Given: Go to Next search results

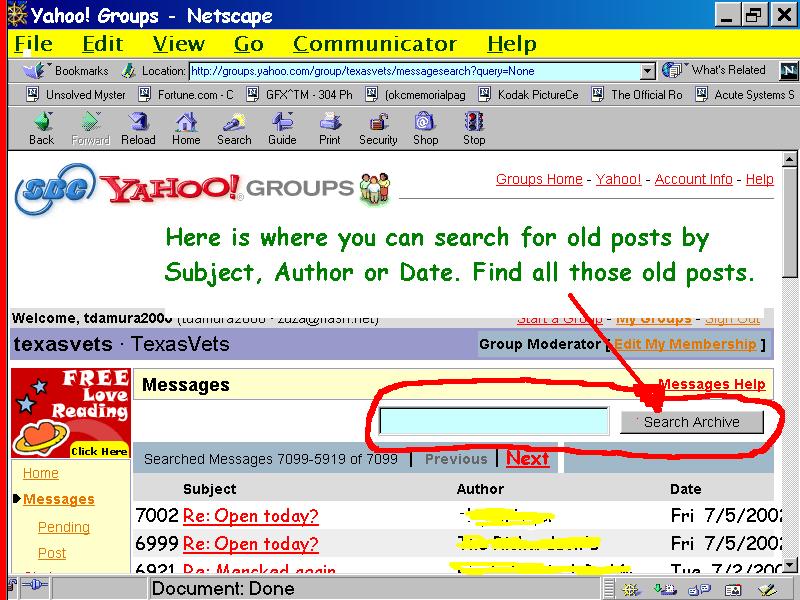Looking at the screenshot, I should [x=528, y=458].
